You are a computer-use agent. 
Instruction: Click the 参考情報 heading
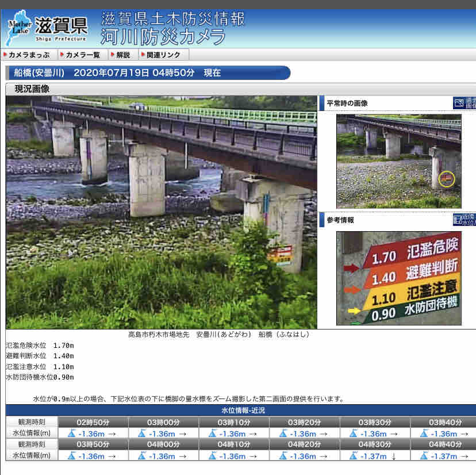[x=340, y=220]
